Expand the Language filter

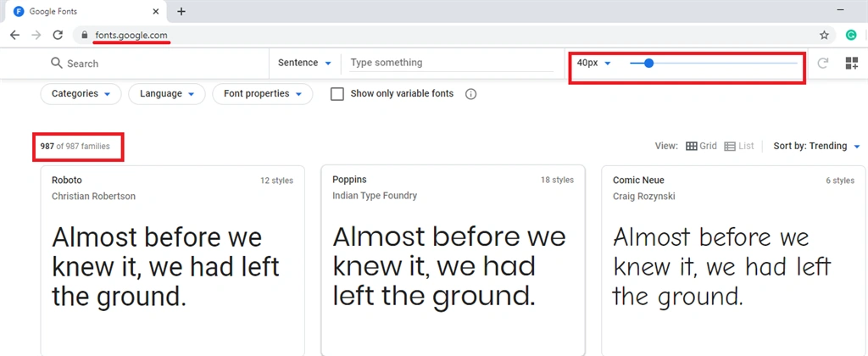click(x=167, y=94)
